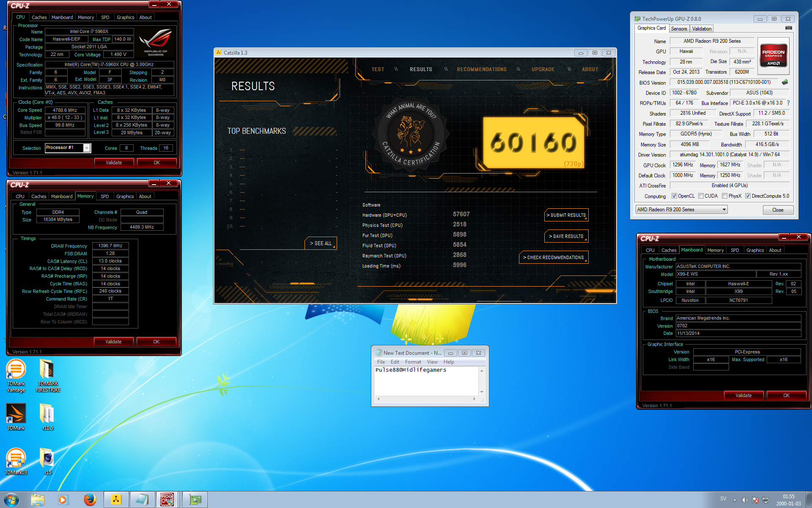Screen dimensions: 812x508
Task: Switch to Validation tab in GPU-Z
Action: point(702,29)
